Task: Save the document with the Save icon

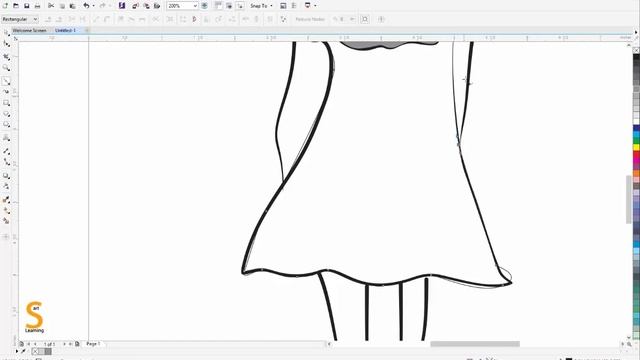Action: (27, 6)
